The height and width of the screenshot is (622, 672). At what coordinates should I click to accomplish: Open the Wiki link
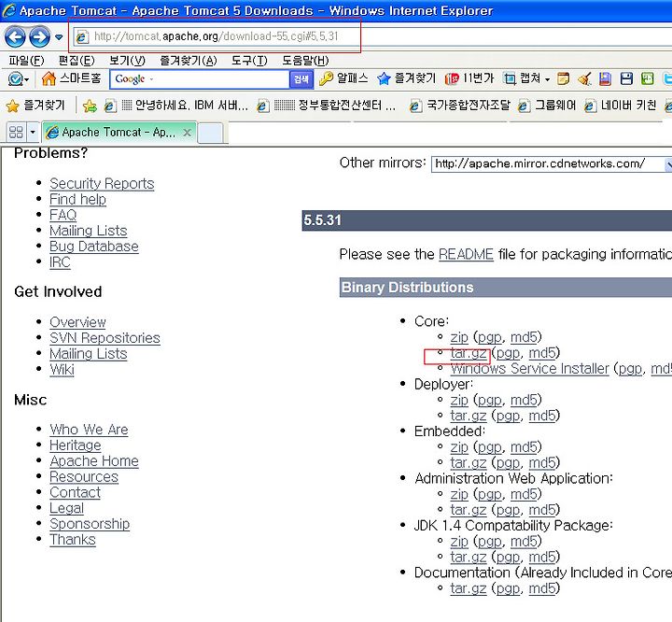(x=62, y=369)
